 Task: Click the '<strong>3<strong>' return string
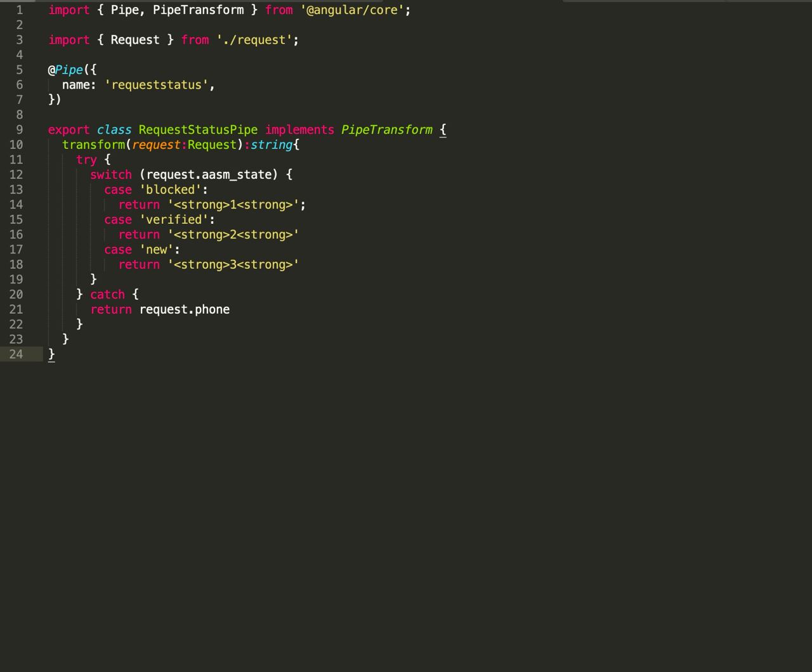[233, 264]
